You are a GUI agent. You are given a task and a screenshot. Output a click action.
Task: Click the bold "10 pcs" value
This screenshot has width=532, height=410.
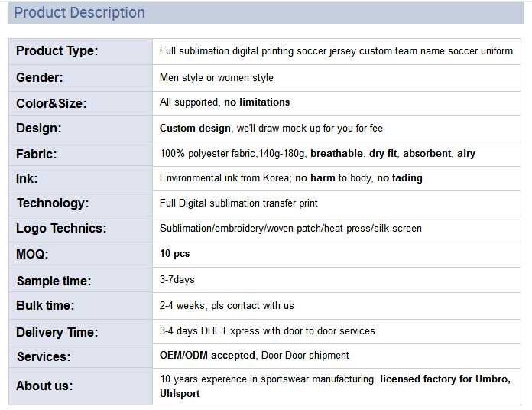pyautogui.click(x=174, y=253)
